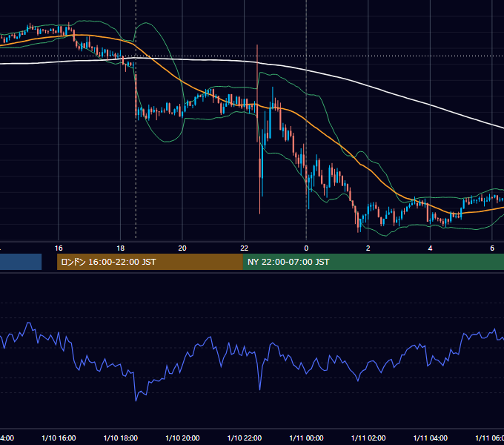Viewport: 504px width, 445px height.
Task: Click the 4 hour label on price chart axis
Action: pos(430,248)
